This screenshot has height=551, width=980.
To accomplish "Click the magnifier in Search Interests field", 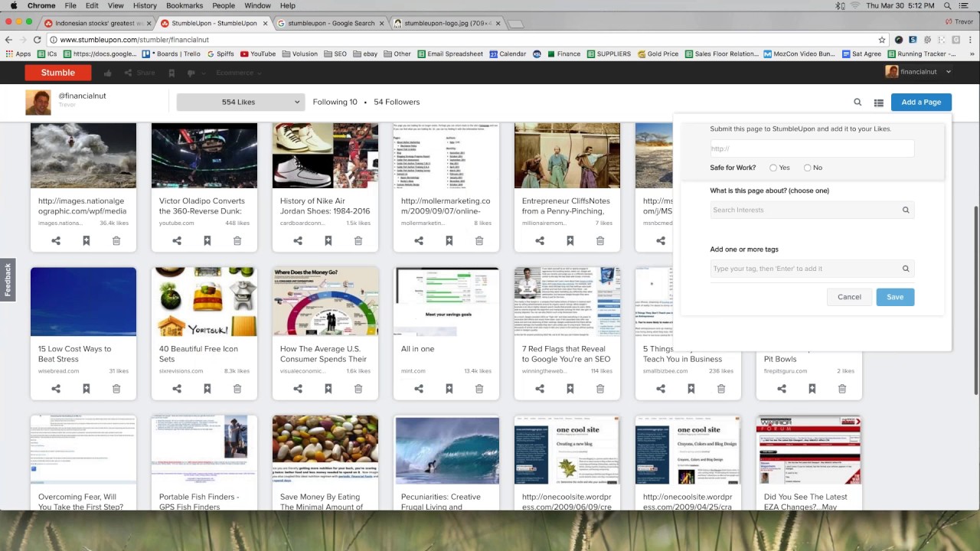I will pyautogui.click(x=906, y=210).
